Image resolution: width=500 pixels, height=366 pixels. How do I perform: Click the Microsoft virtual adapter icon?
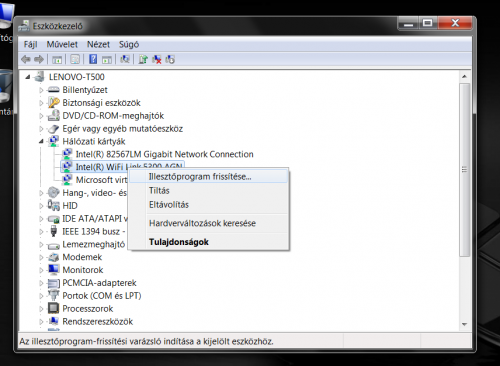pyautogui.click(x=67, y=179)
